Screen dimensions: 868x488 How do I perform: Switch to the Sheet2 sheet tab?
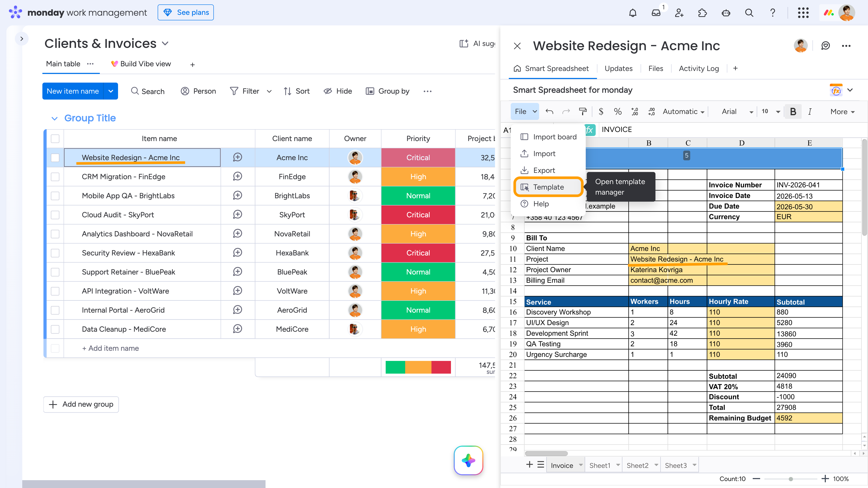[x=641, y=465]
